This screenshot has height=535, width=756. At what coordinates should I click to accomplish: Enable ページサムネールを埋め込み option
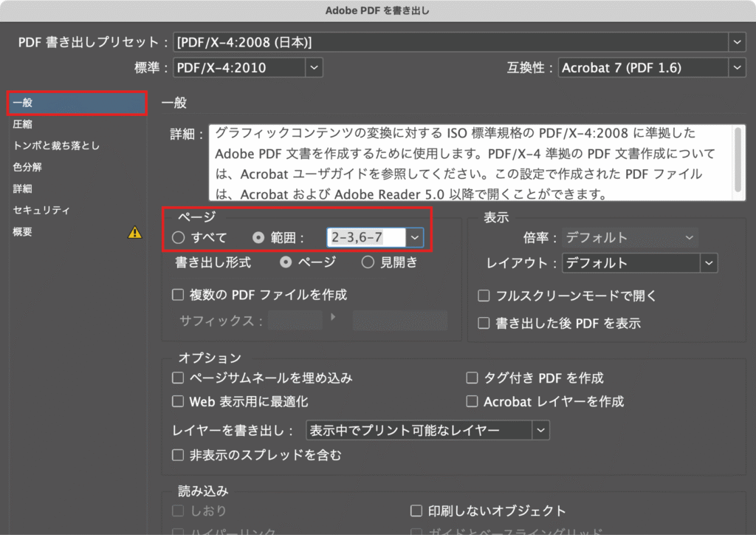coord(178,378)
